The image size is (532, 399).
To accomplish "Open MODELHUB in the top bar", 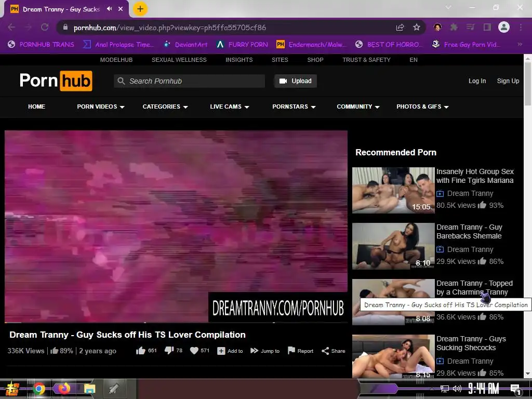I will coord(116,60).
